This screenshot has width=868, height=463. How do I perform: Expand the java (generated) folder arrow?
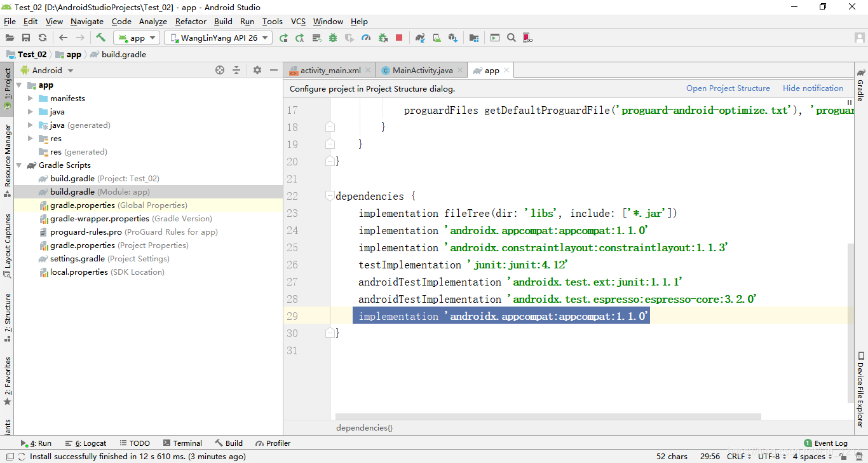(x=31, y=125)
